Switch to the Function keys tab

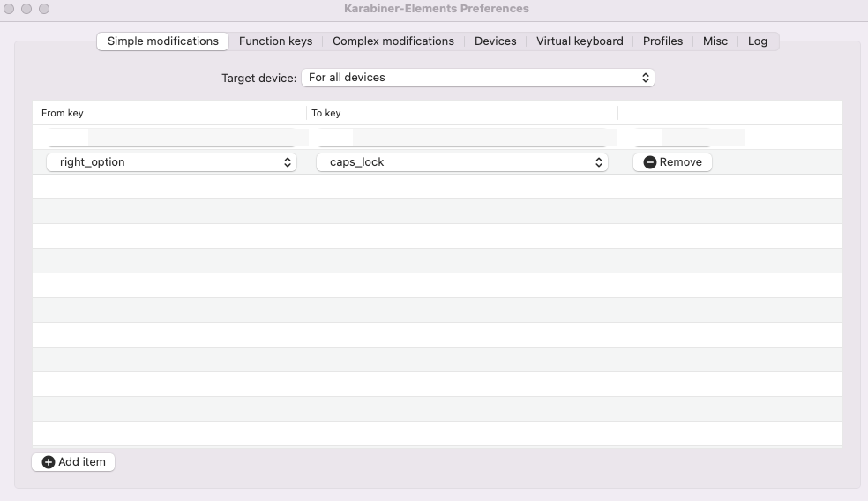(276, 41)
